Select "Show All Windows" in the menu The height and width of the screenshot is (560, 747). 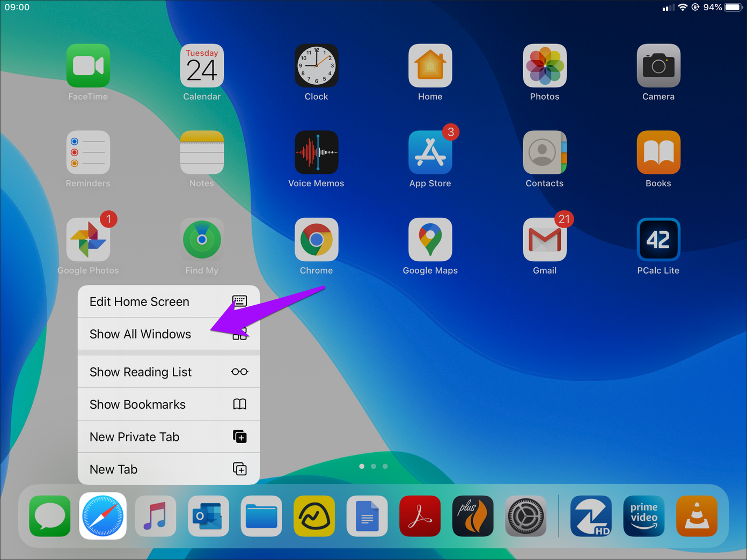click(140, 334)
